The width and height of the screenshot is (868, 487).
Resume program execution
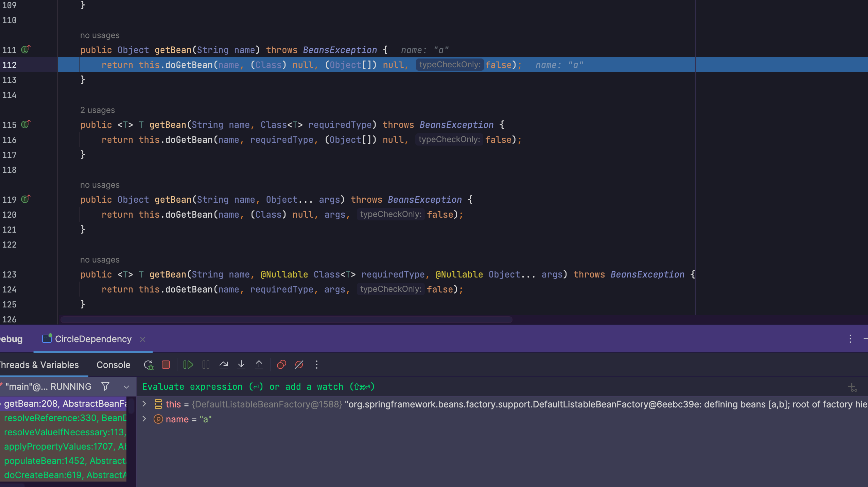188,365
